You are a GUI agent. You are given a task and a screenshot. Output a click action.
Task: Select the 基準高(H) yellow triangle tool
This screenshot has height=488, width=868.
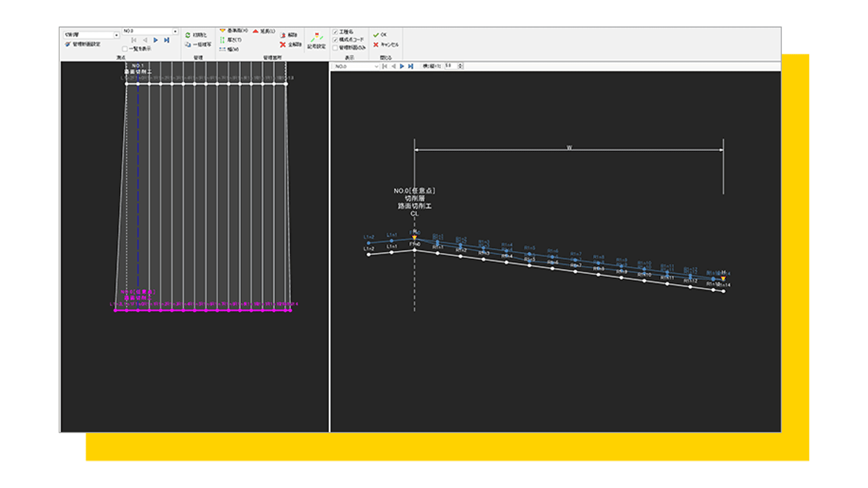(x=223, y=31)
